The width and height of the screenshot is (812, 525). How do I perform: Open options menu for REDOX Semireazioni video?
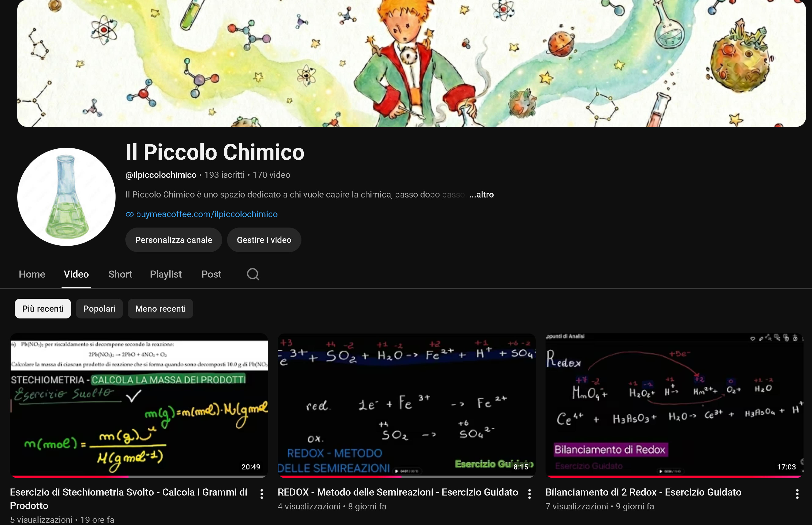529,494
